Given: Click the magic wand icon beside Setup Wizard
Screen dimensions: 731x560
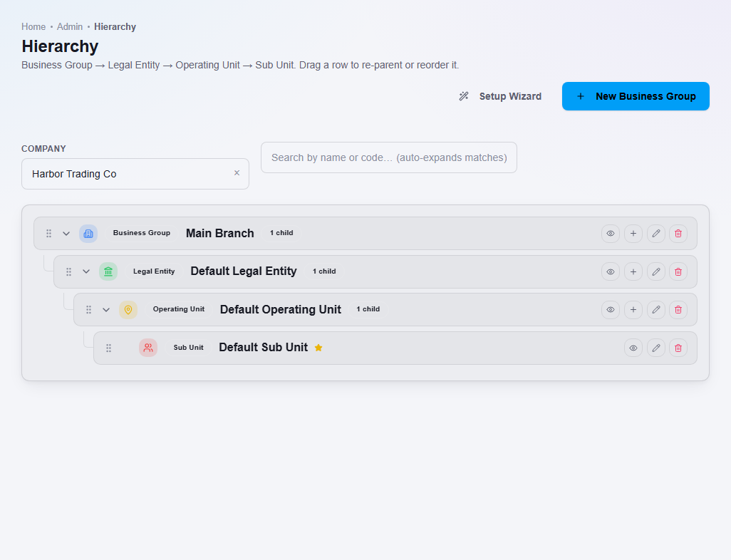Looking at the screenshot, I should (x=463, y=96).
